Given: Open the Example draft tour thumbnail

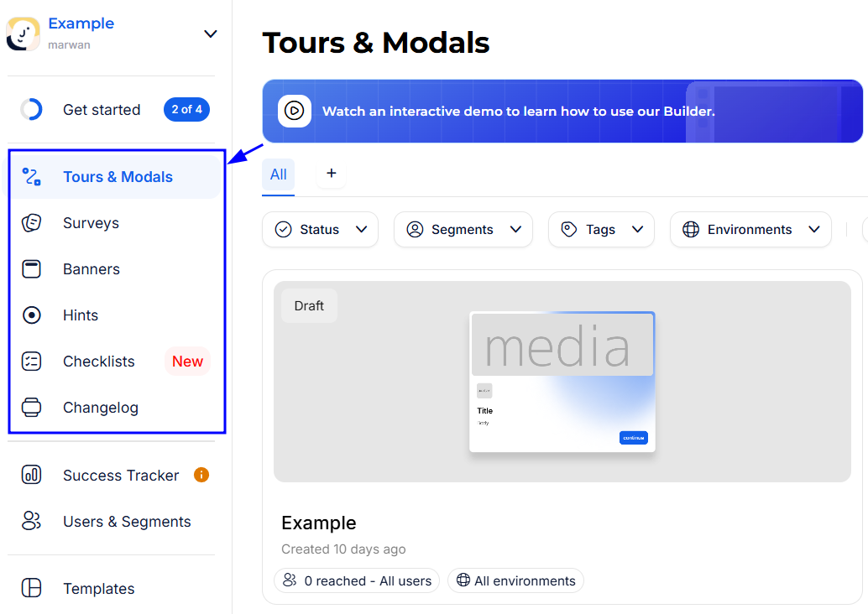Looking at the screenshot, I should (562, 382).
